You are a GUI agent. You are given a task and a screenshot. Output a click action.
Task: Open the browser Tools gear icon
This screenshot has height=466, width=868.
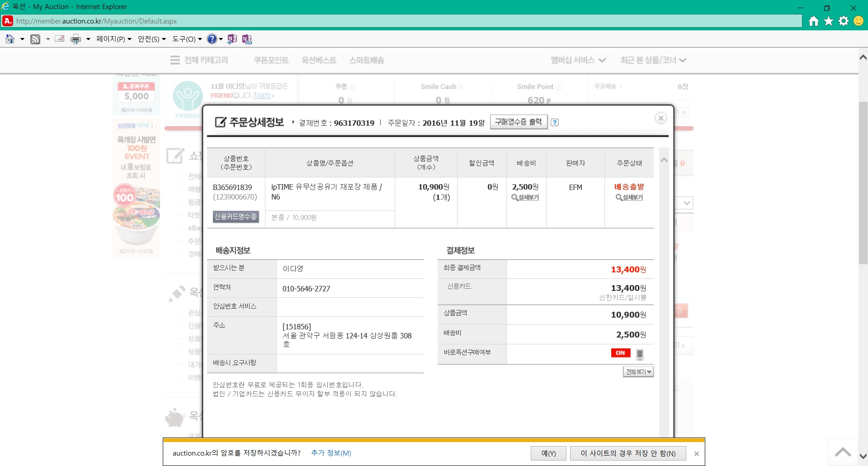[844, 21]
